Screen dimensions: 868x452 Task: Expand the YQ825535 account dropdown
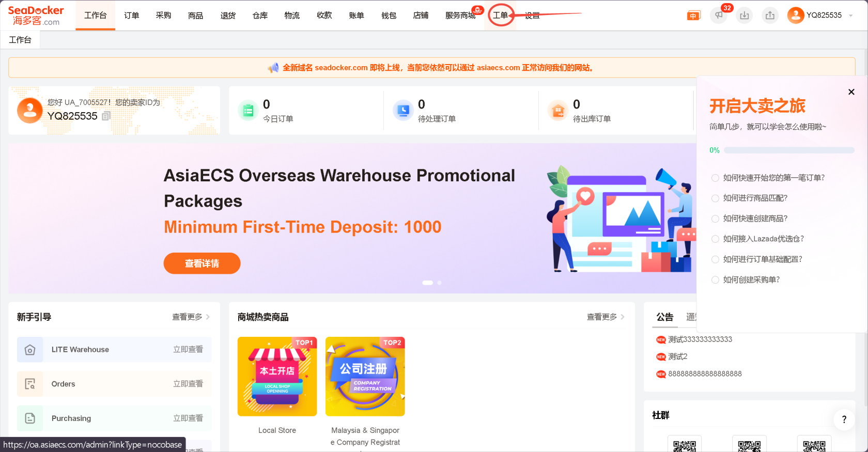(x=850, y=15)
